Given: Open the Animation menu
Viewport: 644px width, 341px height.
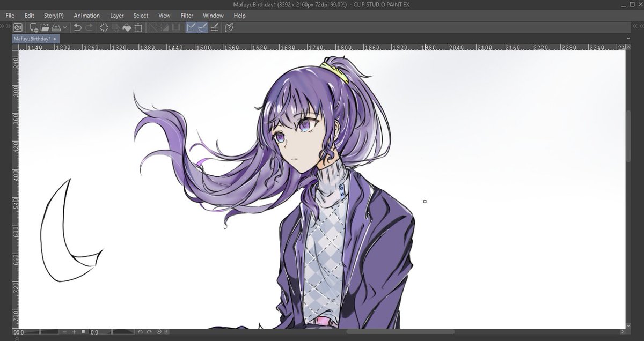Looking at the screenshot, I should (x=86, y=16).
